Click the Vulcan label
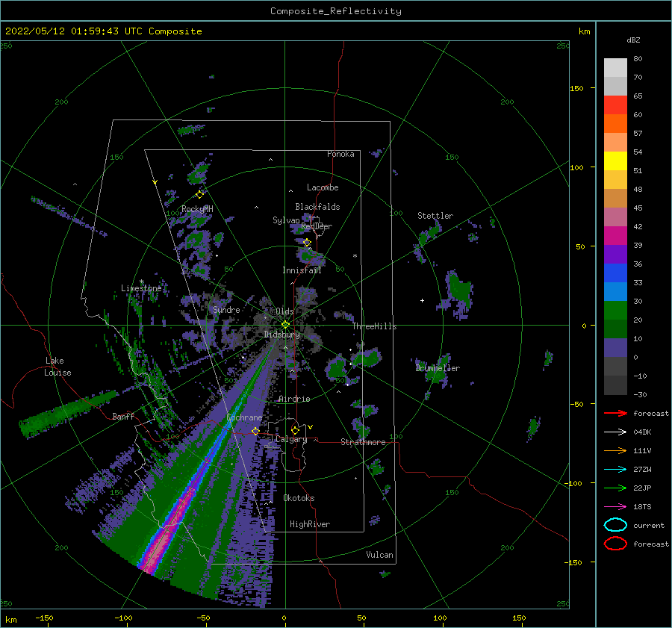 click(379, 555)
